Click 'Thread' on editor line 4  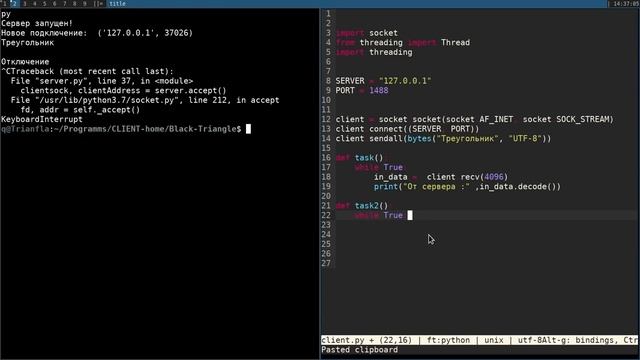[x=455, y=42]
